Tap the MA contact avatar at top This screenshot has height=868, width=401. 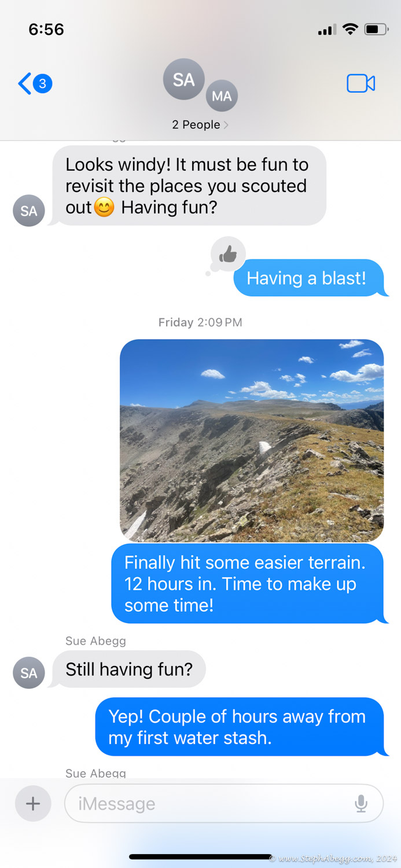[222, 96]
